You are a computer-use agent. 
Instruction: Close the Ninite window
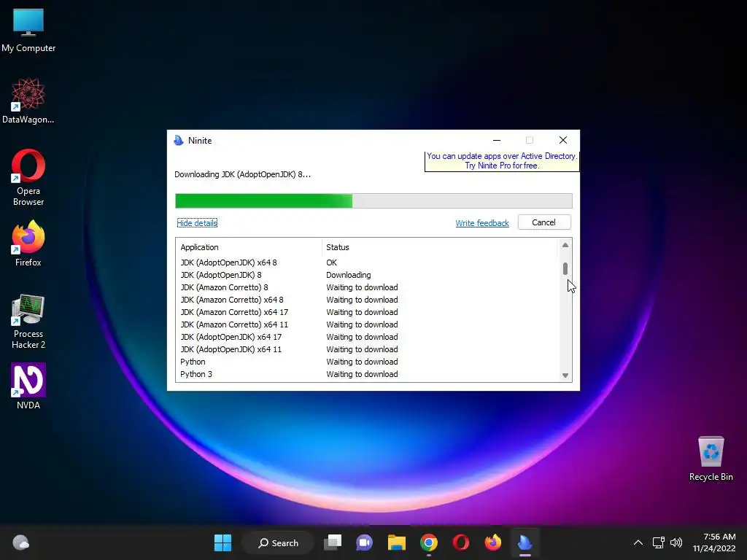(563, 140)
